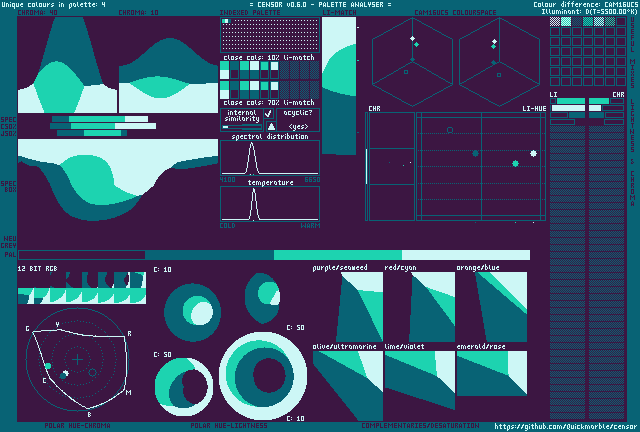Click the "close cols: 70% li-match" label
The image size is (640, 432).
pyautogui.click(x=269, y=102)
